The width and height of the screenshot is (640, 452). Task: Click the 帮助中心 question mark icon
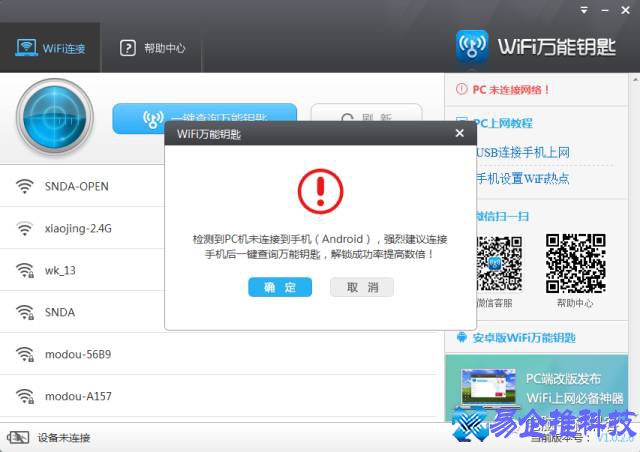[128, 48]
